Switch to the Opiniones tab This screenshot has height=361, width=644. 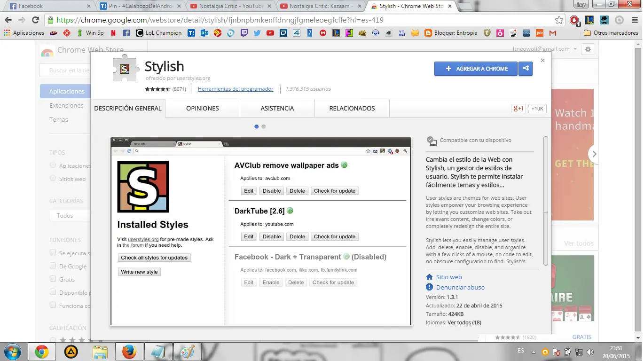(x=203, y=108)
